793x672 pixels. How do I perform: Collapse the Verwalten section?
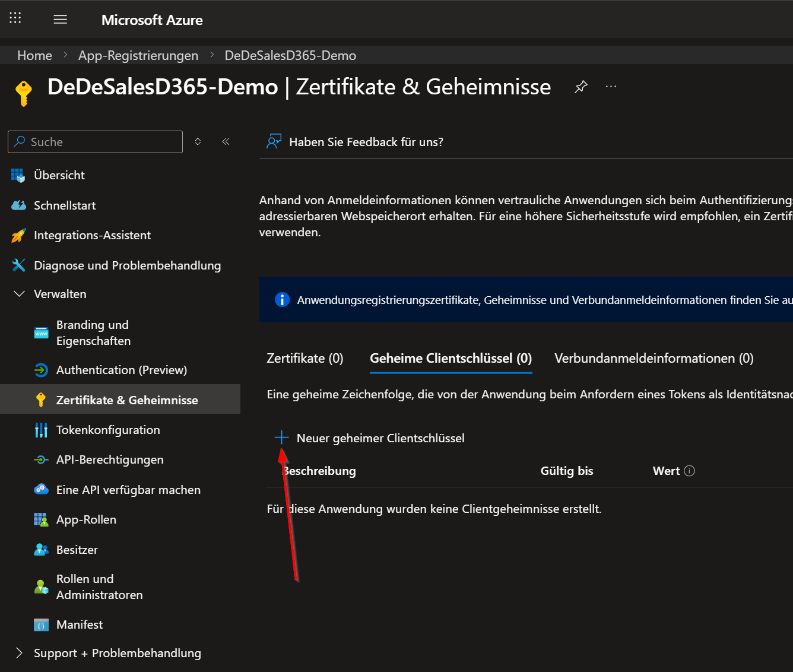tap(19, 294)
